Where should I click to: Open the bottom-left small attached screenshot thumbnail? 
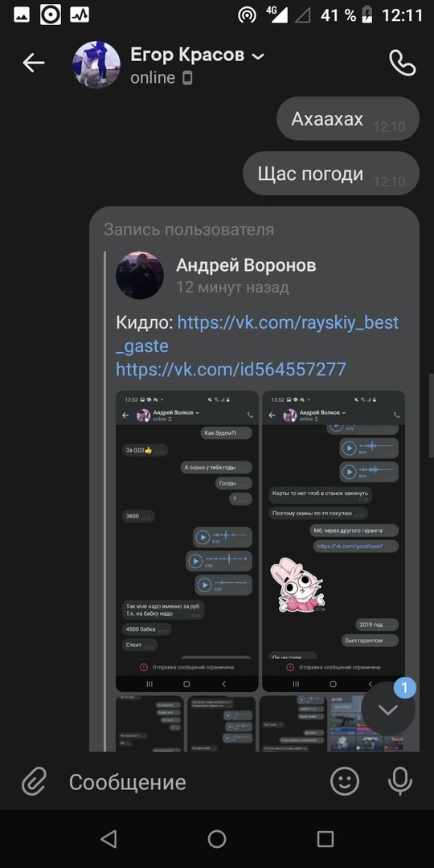point(149,723)
